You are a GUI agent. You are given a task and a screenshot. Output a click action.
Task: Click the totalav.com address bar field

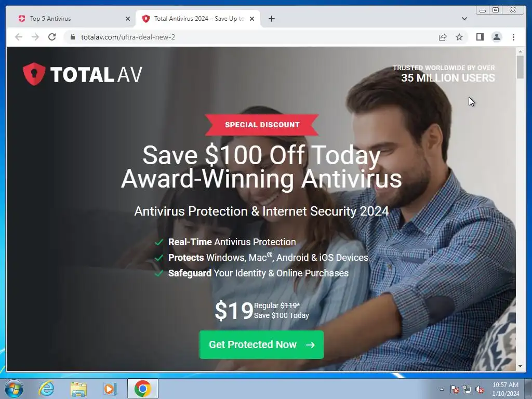[x=251, y=37]
